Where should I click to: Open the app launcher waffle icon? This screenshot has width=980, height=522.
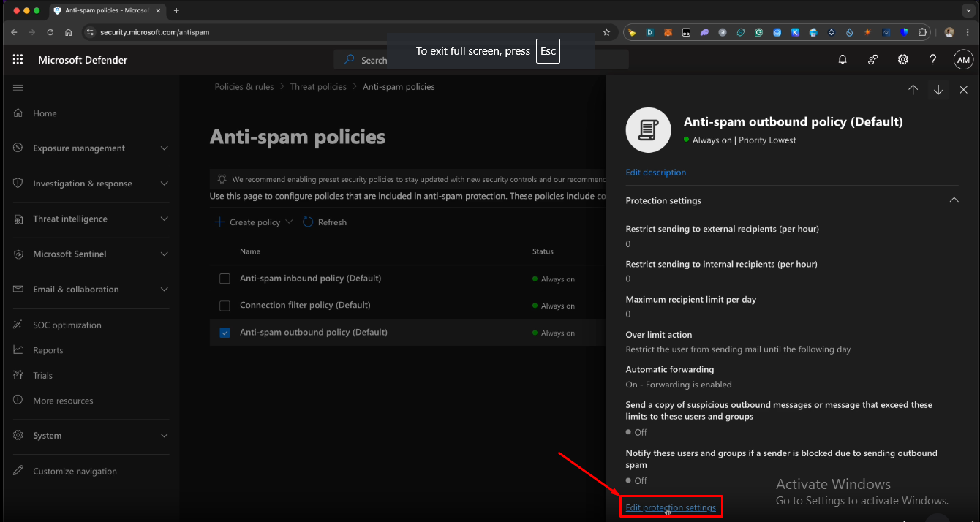pos(18,60)
